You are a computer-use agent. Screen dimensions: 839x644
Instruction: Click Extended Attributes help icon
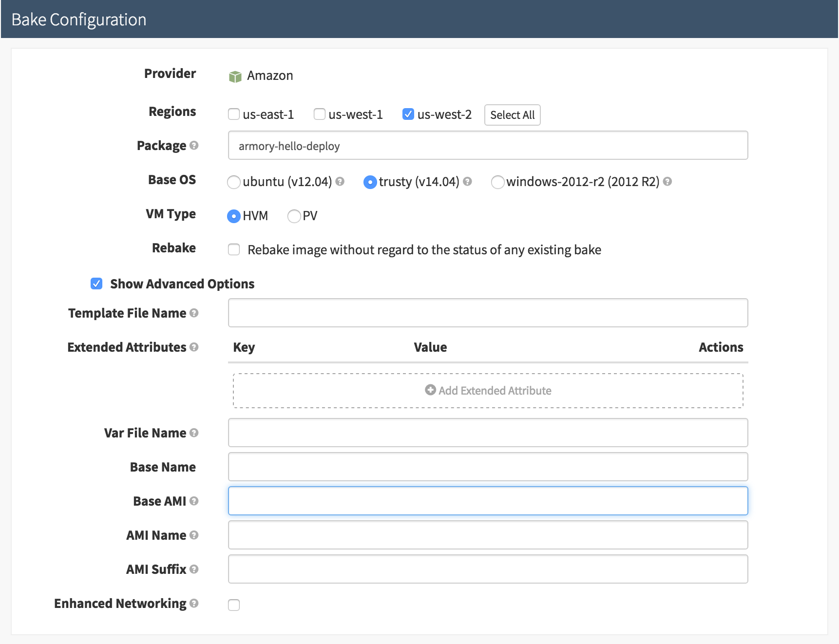click(x=194, y=347)
